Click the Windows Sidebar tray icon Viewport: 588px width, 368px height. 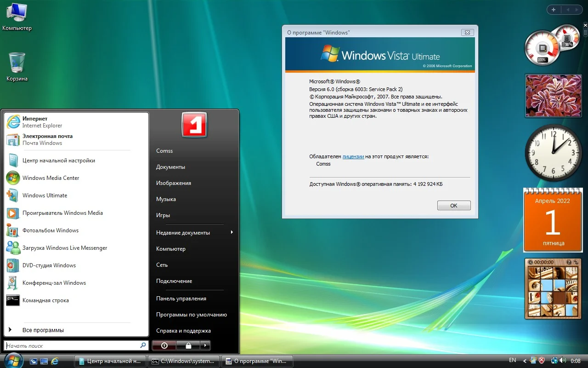[533, 361]
